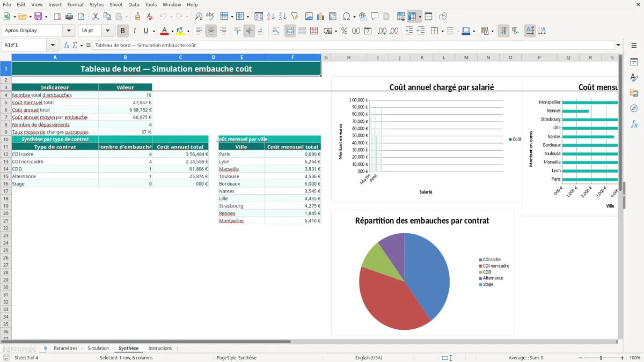Open the Sidebar Properties panel icon
The height and width of the screenshot is (362, 644).
coord(634,62)
